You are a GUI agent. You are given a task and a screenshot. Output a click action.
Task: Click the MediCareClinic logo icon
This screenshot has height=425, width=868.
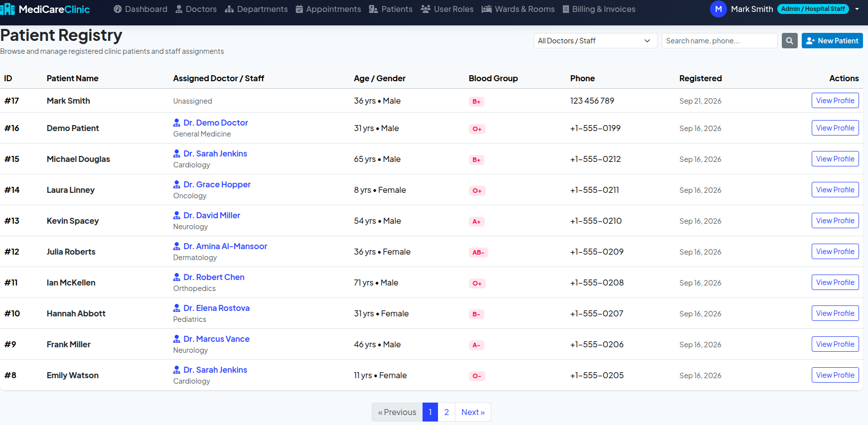7,9
